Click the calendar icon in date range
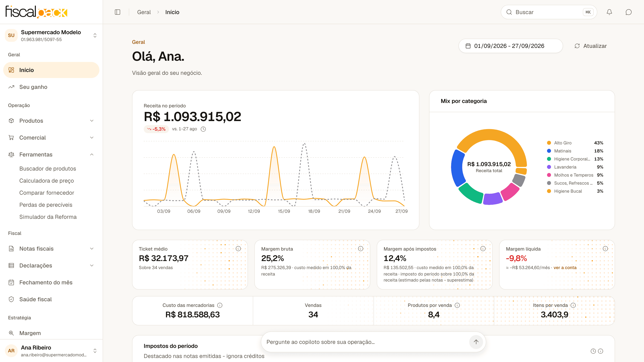 (468, 46)
